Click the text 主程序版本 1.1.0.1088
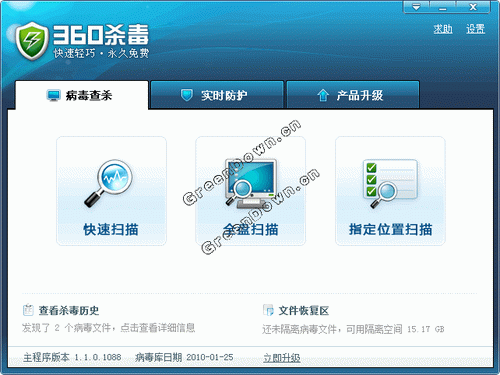This screenshot has width=500, height=375. 72,357
